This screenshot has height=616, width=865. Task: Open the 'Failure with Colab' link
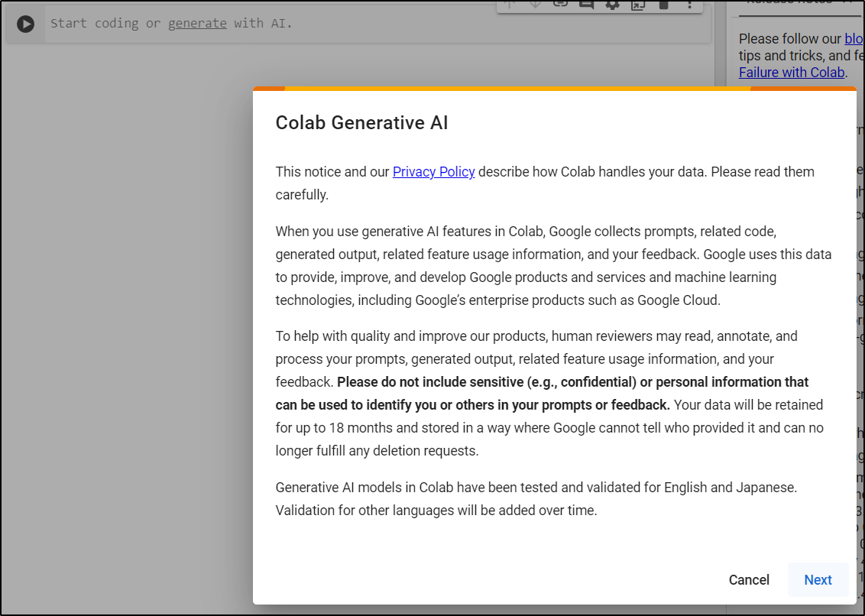pos(792,73)
